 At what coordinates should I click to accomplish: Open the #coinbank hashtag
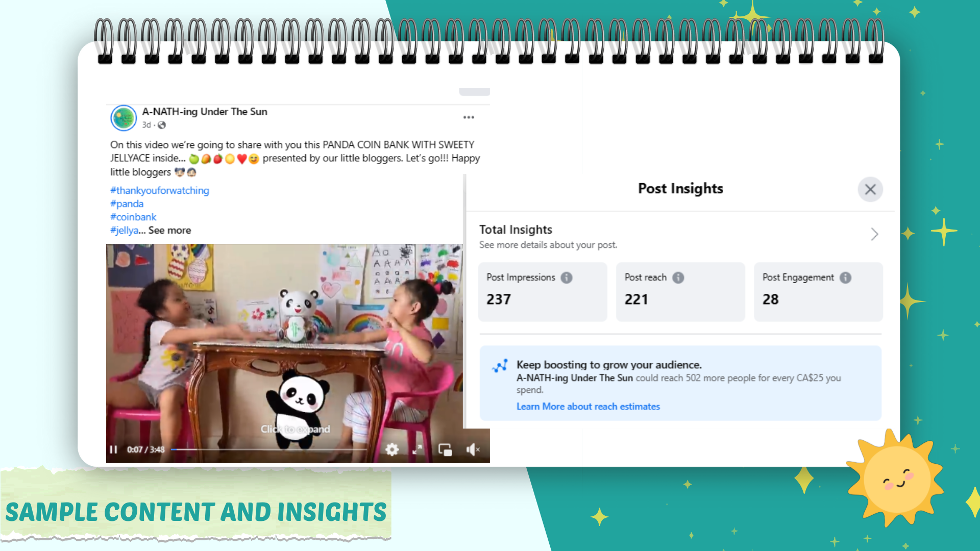[x=133, y=217]
